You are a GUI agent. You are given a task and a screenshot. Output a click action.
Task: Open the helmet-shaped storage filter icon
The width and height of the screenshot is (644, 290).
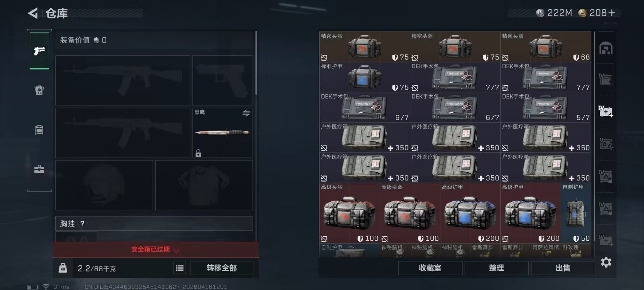(x=606, y=48)
